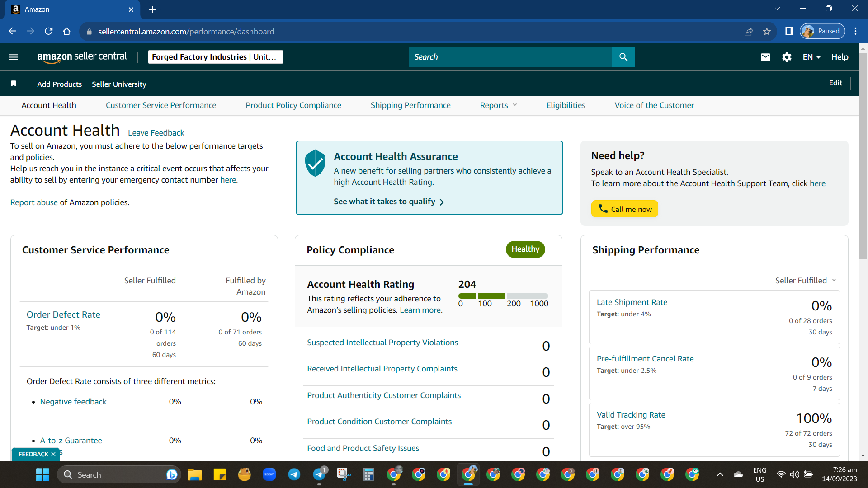Open Product Authenticity Customer Complaints

pyautogui.click(x=384, y=395)
